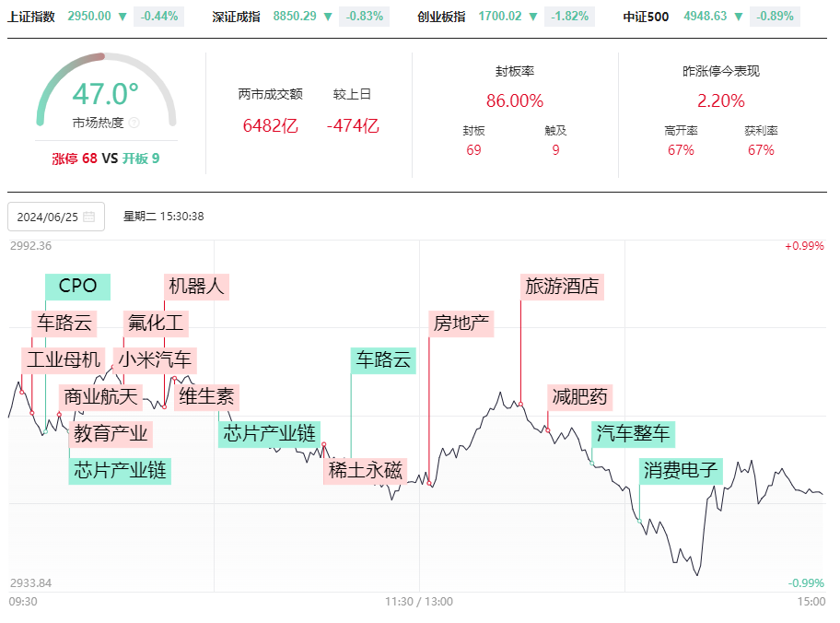Open the 2024/06/25 date picker
The image size is (840, 623).
pos(56,217)
